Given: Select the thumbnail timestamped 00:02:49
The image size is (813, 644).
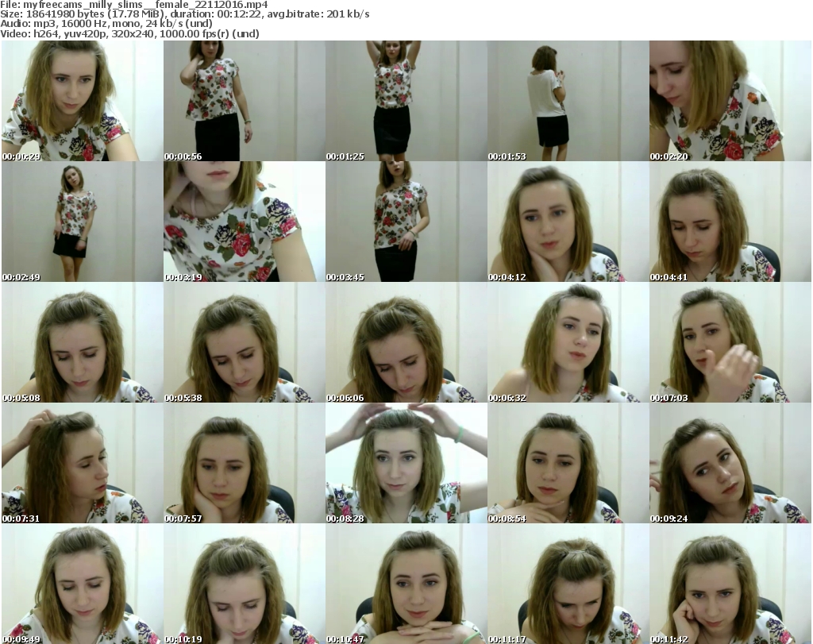Looking at the screenshot, I should point(83,222).
